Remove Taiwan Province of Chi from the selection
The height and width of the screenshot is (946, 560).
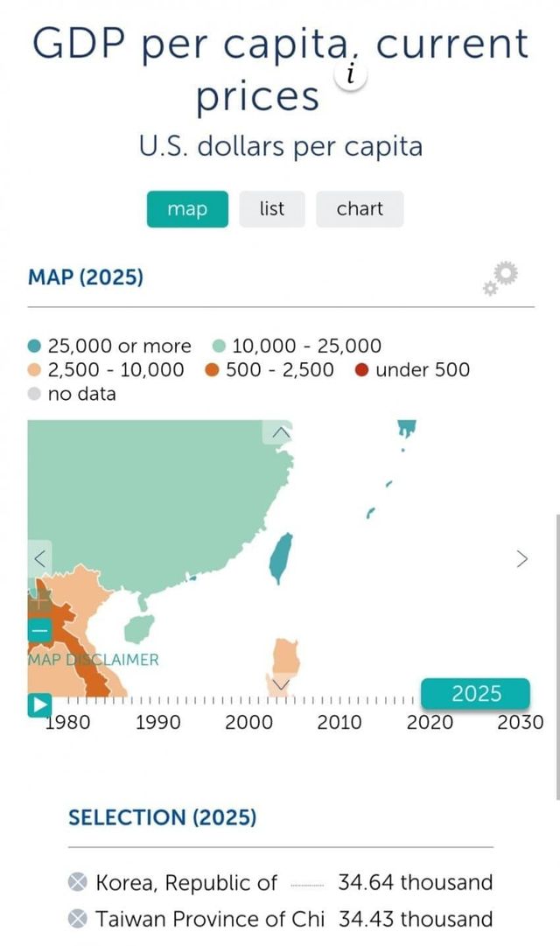[x=78, y=920]
